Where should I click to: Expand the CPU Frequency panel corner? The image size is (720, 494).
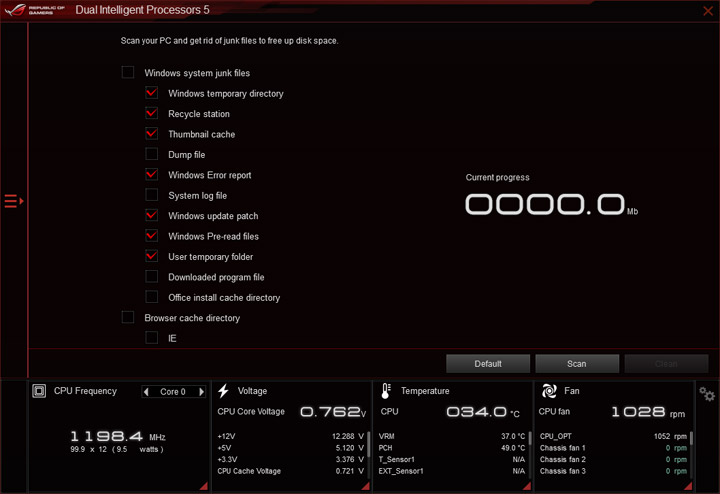point(204,486)
